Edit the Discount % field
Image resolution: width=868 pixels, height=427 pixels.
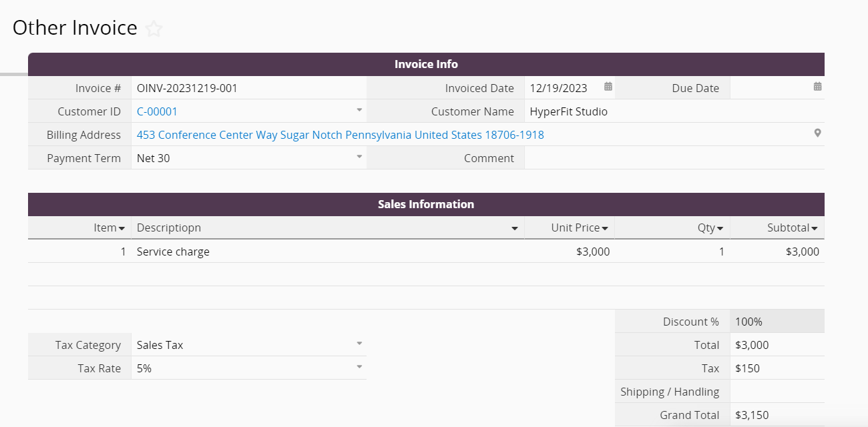[x=776, y=322]
